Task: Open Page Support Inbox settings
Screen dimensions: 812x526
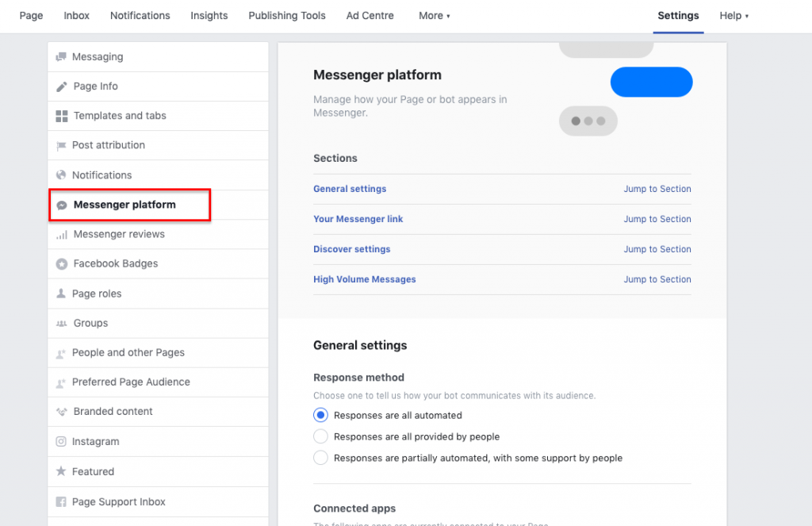Action: 158,501
